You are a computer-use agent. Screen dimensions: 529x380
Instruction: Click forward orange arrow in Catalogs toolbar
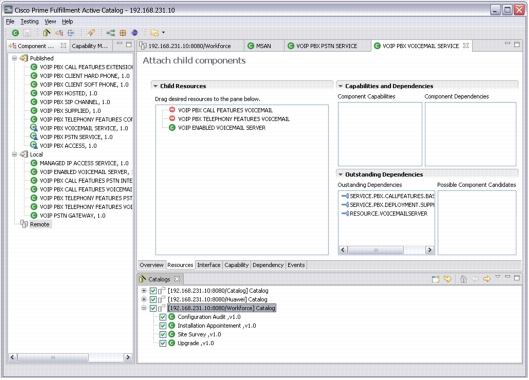(486, 279)
